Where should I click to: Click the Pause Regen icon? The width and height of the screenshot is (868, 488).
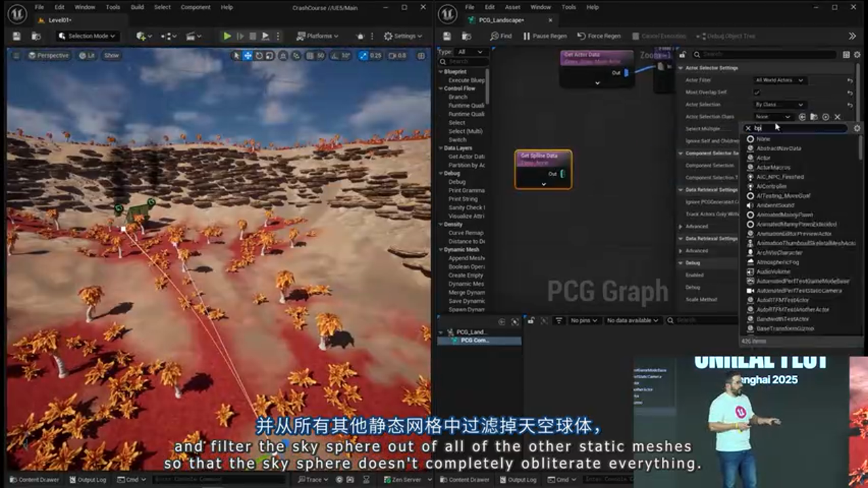[x=526, y=36]
